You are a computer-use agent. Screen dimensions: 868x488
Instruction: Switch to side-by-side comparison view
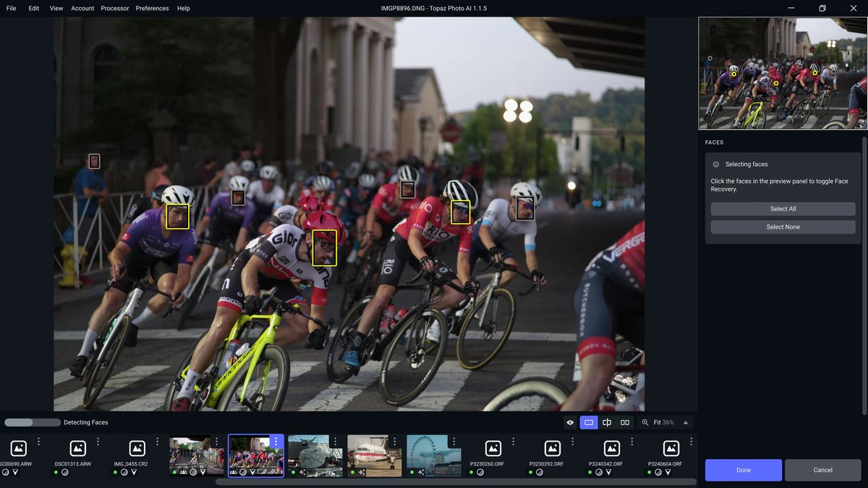[624, 421]
